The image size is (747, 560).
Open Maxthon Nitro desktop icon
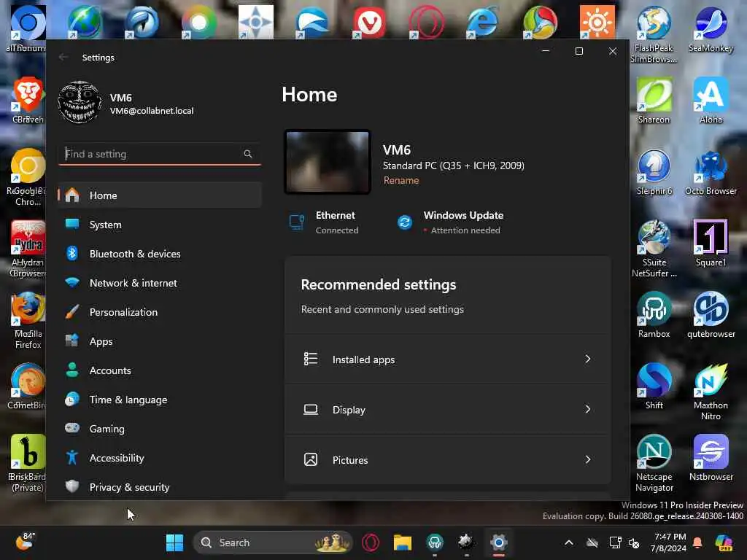coord(711,392)
